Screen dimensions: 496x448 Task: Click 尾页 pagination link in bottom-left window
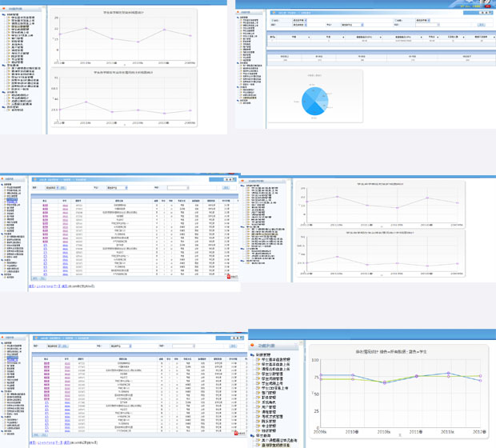(66, 442)
